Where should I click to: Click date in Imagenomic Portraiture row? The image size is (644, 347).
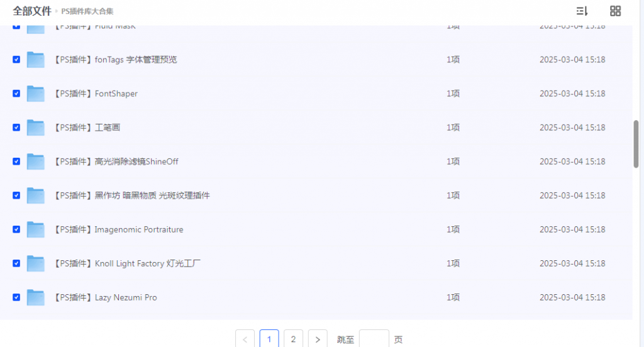point(572,229)
